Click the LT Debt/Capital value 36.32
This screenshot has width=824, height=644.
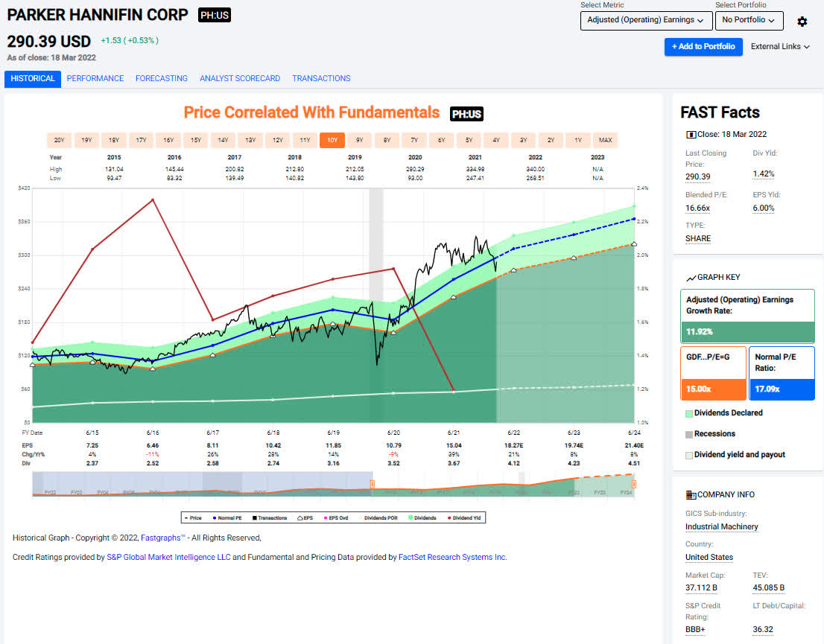763,630
